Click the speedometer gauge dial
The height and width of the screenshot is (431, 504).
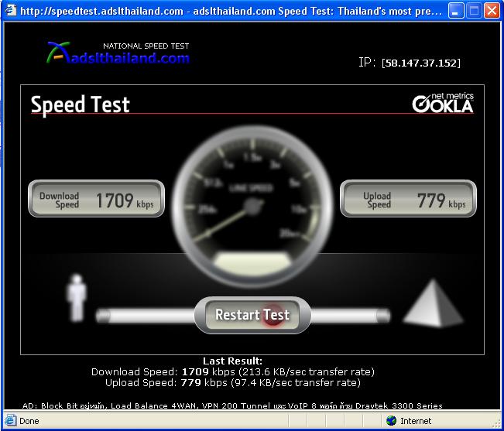[x=252, y=206]
